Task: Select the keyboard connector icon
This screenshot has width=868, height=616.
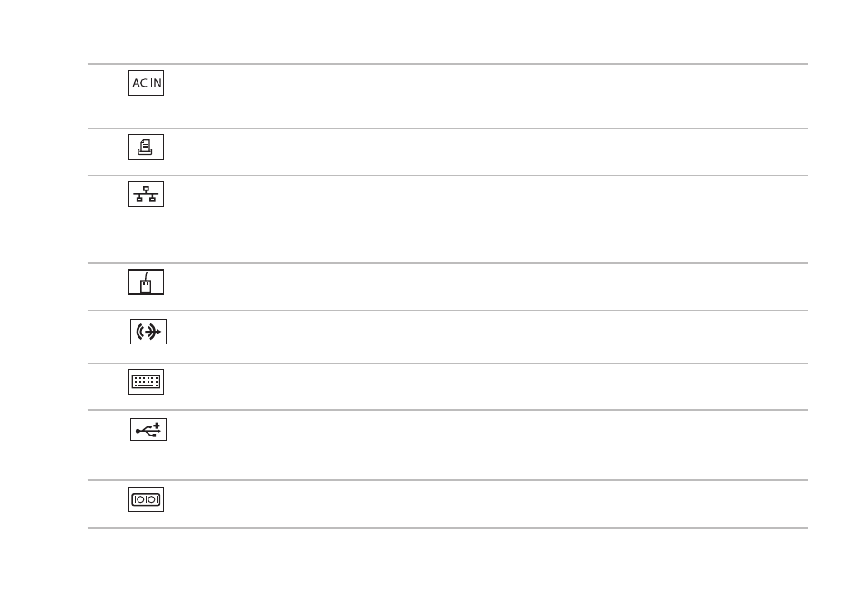Action: coord(146,382)
